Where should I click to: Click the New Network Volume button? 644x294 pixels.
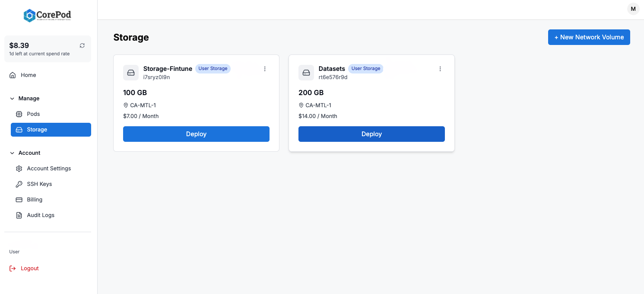tap(589, 37)
